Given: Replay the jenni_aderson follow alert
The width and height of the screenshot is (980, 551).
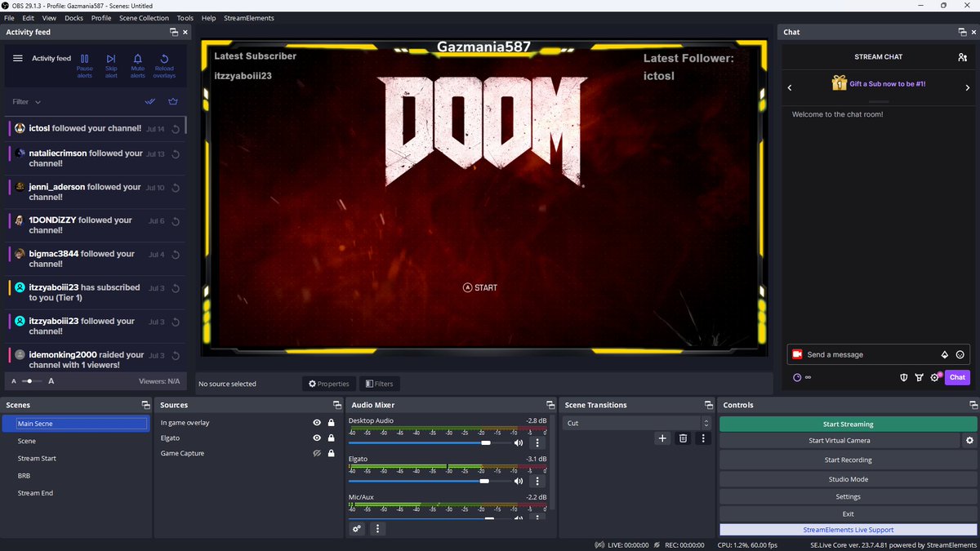Looking at the screenshot, I should tap(176, 188).
